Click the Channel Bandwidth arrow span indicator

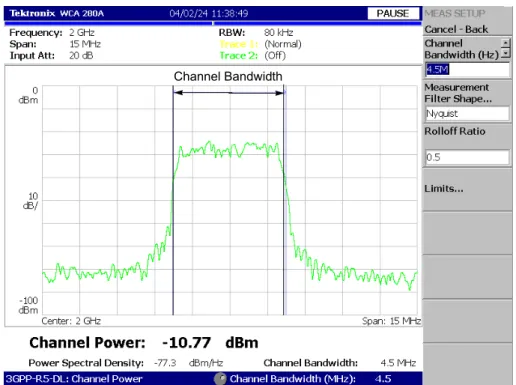pyautogui.click(x=229, y=93)
